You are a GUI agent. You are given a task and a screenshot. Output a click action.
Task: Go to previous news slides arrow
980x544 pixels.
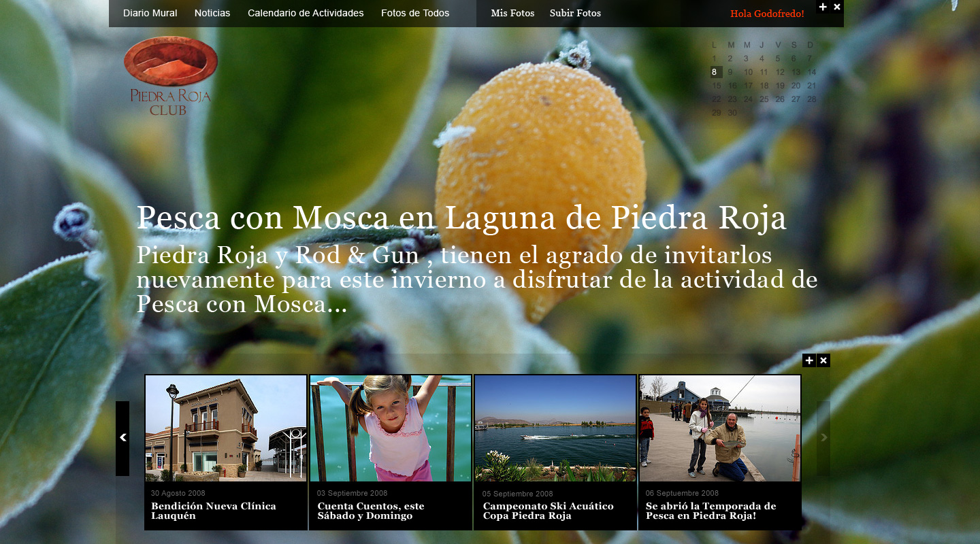122,438
